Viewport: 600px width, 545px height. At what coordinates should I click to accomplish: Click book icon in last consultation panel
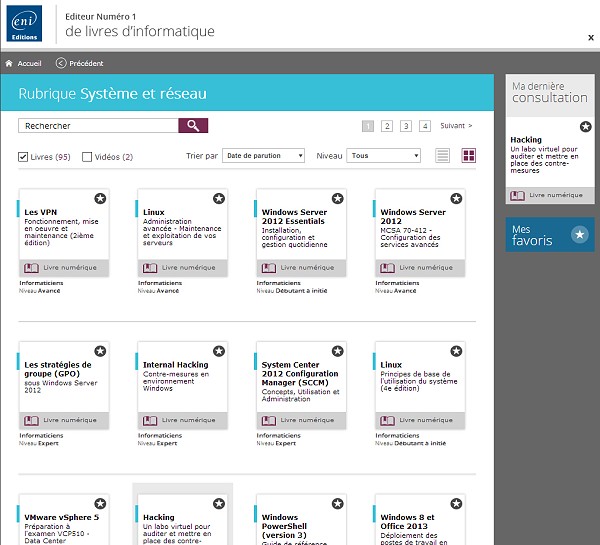coord(517,196)
